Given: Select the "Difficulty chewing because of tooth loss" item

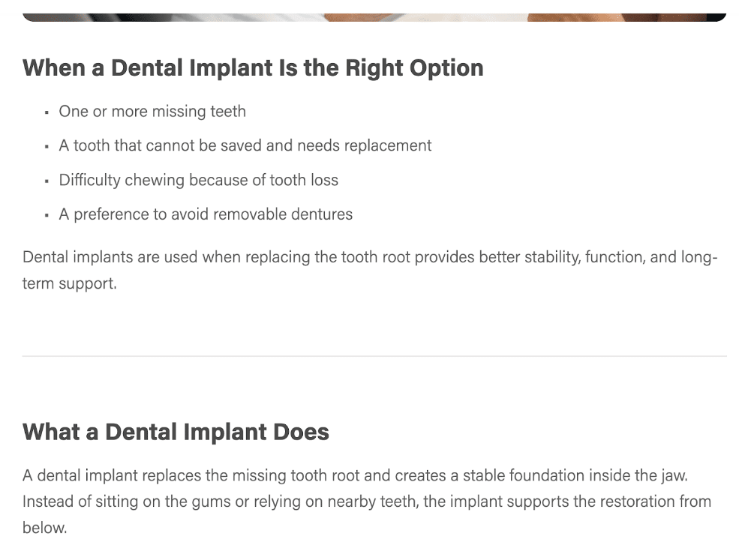Looking at the screenshot, I should click(199, 180).
